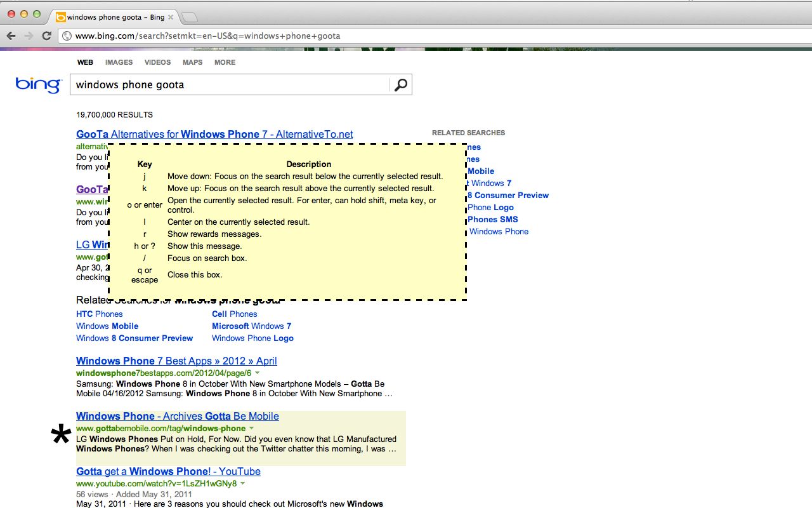This screenshot has height=508, width=812.
Task: Click green URL 'www.youtube.com/watch?v=1LsZH1wGNy8'
Action: click(x=156, y=484)
